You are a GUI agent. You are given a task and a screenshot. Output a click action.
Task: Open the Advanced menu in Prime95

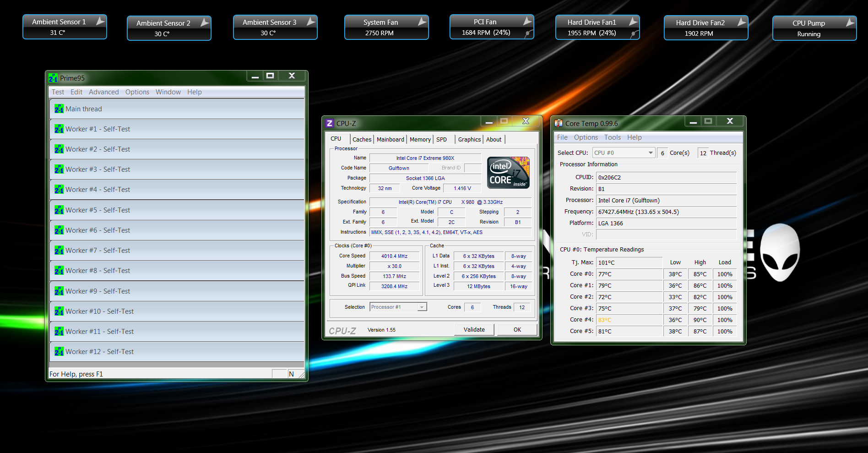coord(104,92)
